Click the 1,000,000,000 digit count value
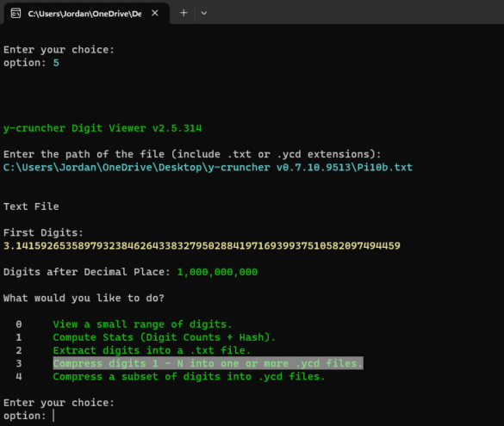 pos(217,272)
